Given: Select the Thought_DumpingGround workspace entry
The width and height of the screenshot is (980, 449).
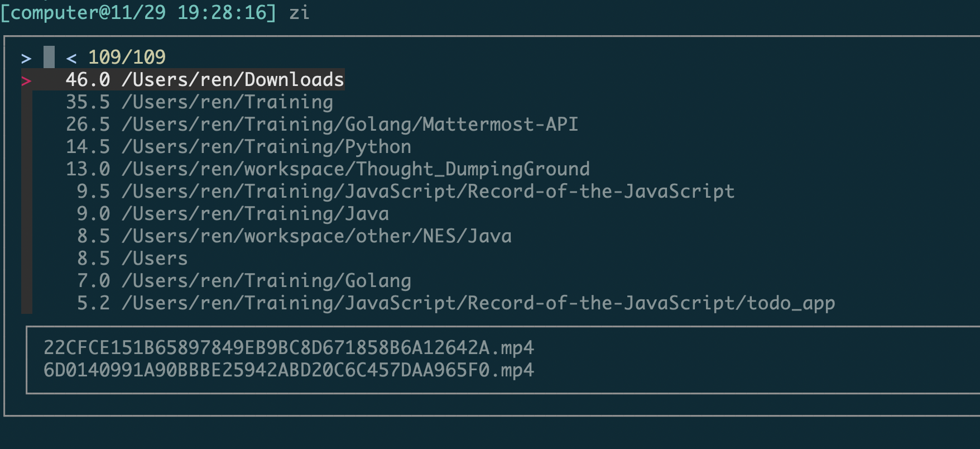Looking at the screenshot, I should [355, 169].
